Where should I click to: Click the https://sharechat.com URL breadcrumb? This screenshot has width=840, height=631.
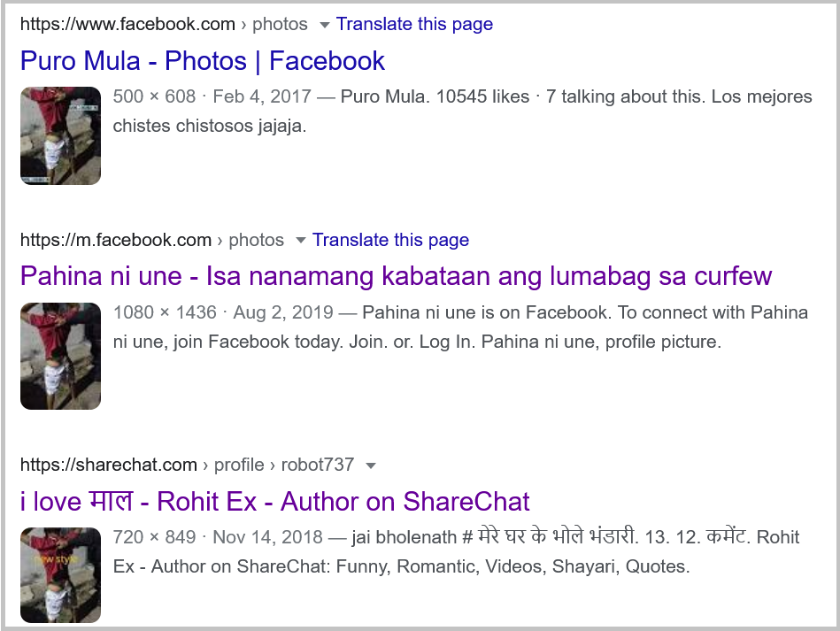pyautogui.click(x=109, y=465)
